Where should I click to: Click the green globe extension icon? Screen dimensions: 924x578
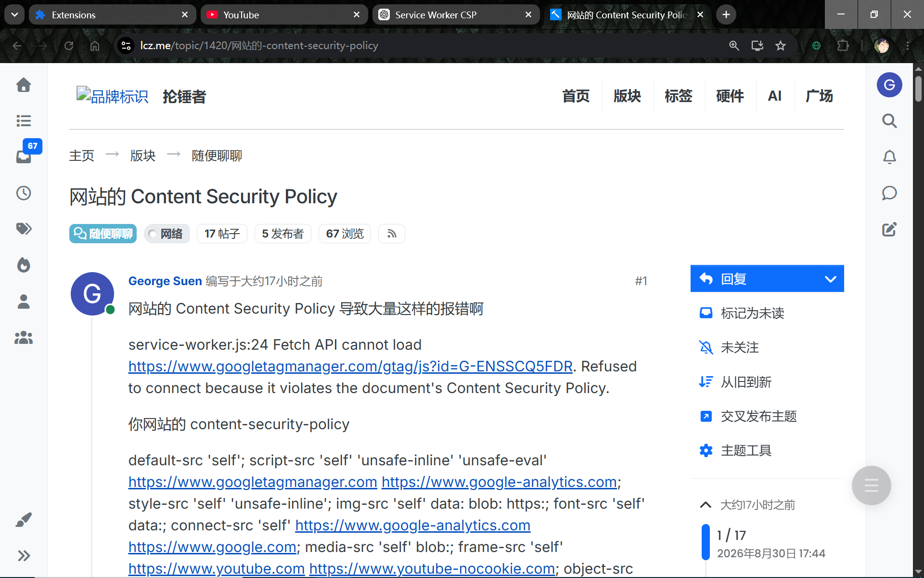[816, 46]
